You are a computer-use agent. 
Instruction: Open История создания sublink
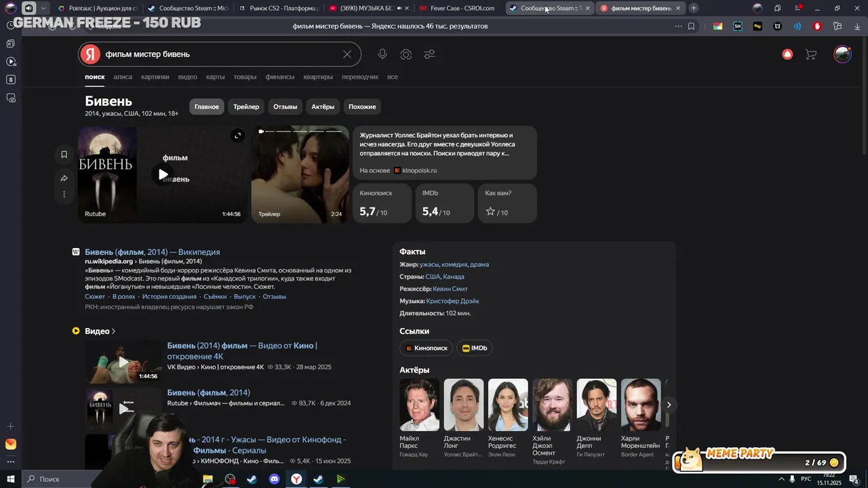(170, 297)
